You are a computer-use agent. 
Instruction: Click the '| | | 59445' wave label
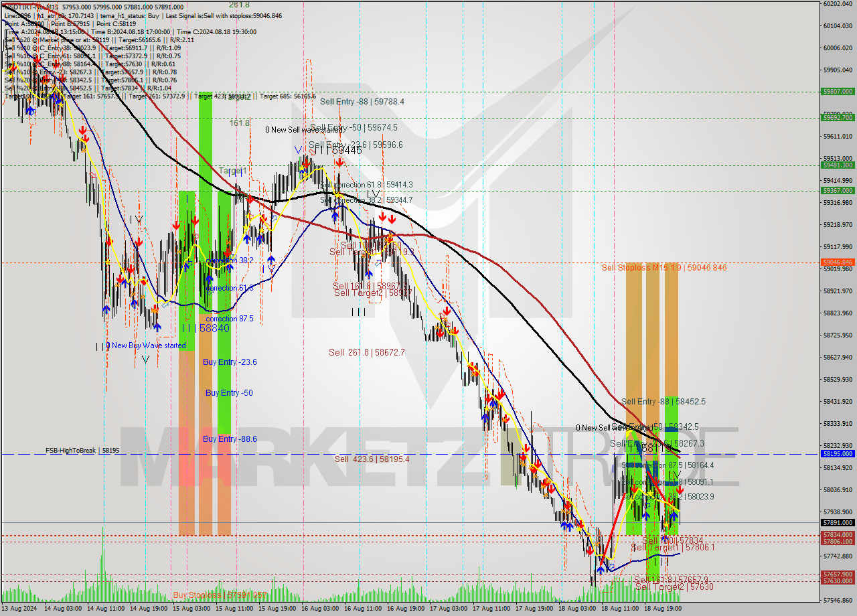click(x=339, y=151)
